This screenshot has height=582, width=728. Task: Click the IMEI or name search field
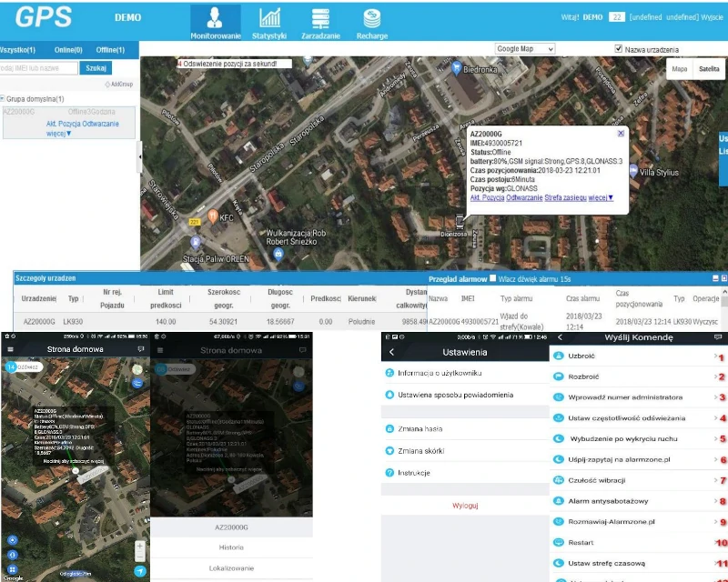tap(38, 68)
